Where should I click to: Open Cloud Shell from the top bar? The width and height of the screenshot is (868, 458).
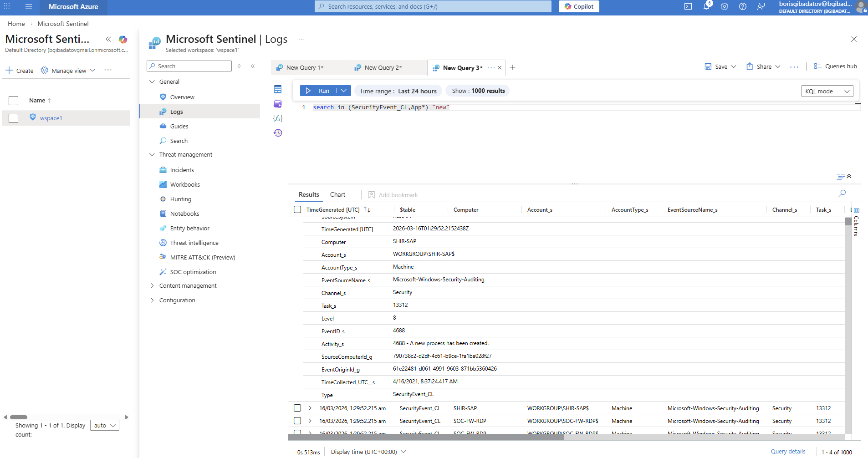pyautogui.click(x=688, y=6)
